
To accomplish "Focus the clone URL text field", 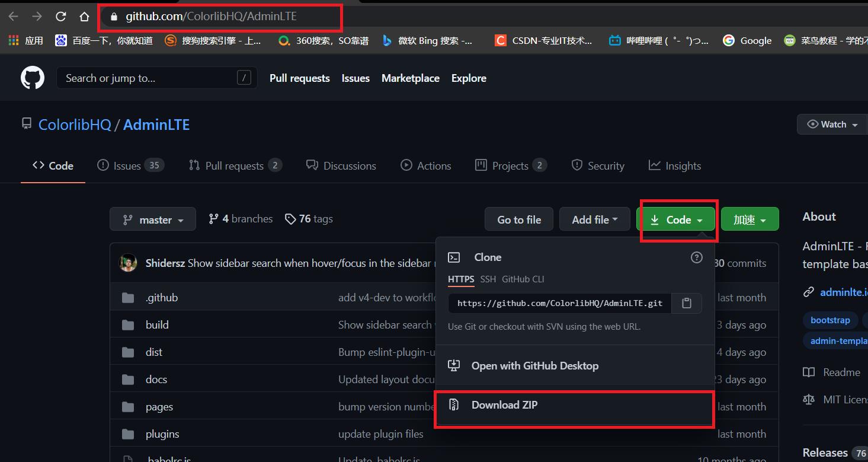I will click(x=560, y=303).
